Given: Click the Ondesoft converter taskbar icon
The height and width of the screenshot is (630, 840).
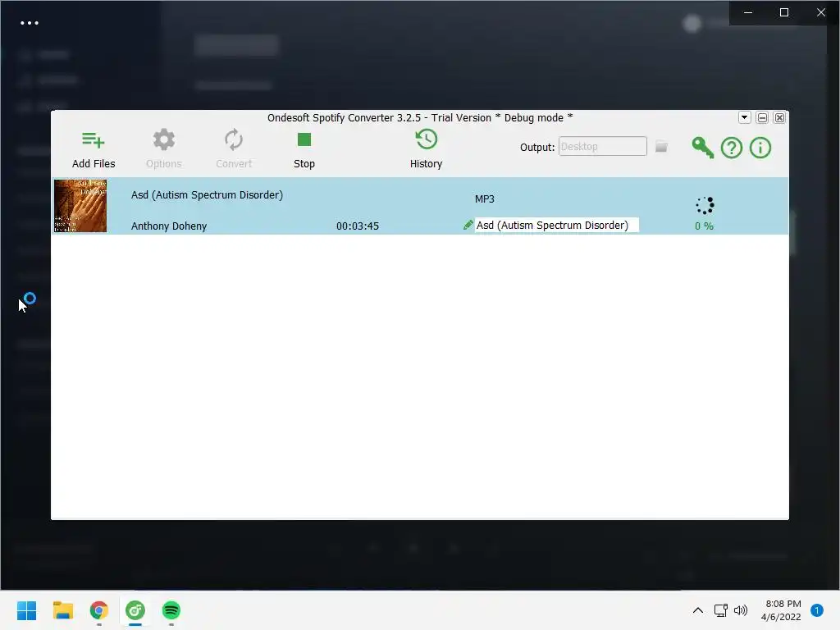Looking at the screenshot, I should pyautogui.click(x=135, y=610).
